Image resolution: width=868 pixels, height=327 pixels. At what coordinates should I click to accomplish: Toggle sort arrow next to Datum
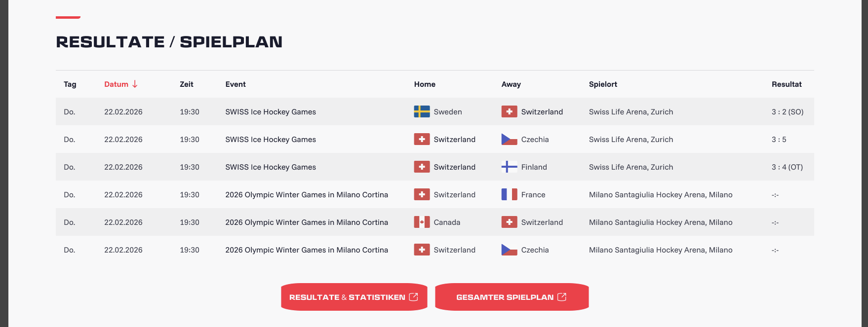135,84
